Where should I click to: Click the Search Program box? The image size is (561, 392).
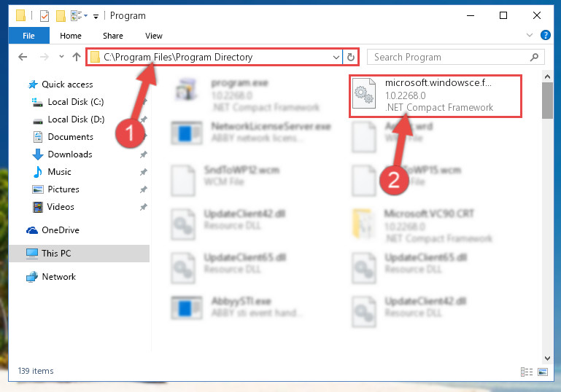coord(455,57)
